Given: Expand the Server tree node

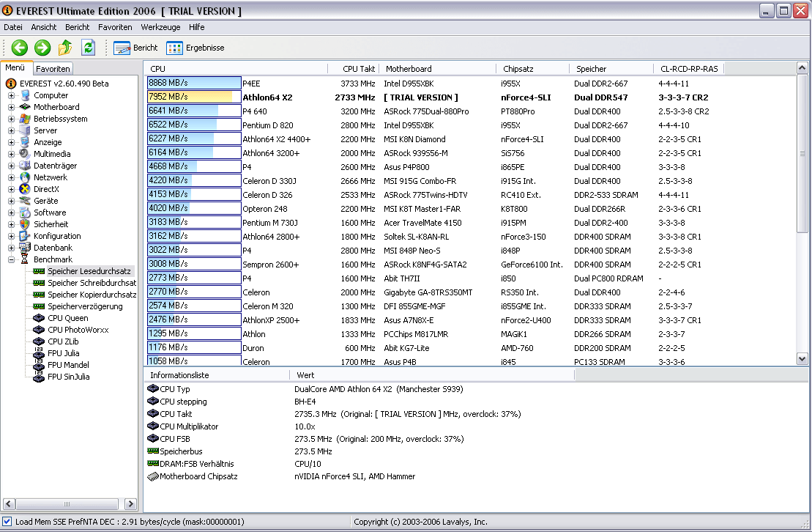Looking at the screenshot, I should pyautogui.click(x=11, y=130).
